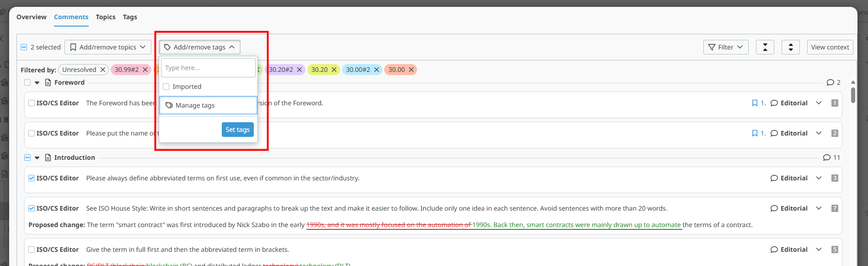868x266 pixels.
Task: Open the Filter dropdown
Action: [726, 47]
